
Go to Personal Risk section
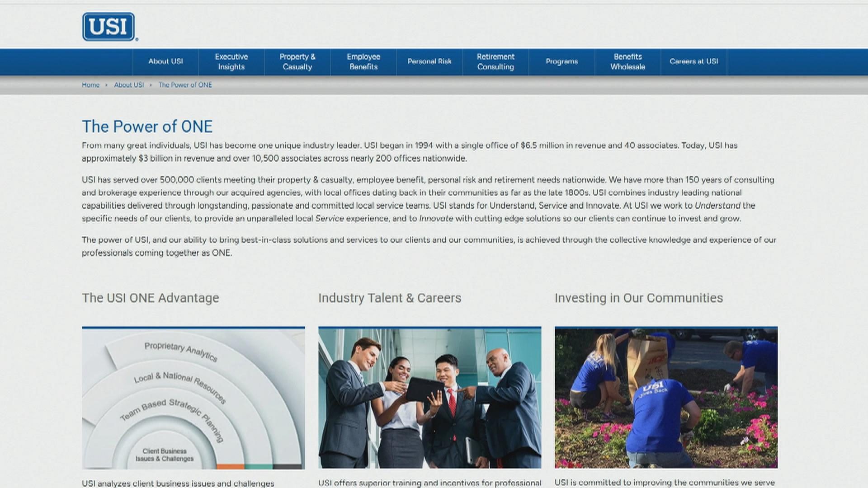coord(429,61)
